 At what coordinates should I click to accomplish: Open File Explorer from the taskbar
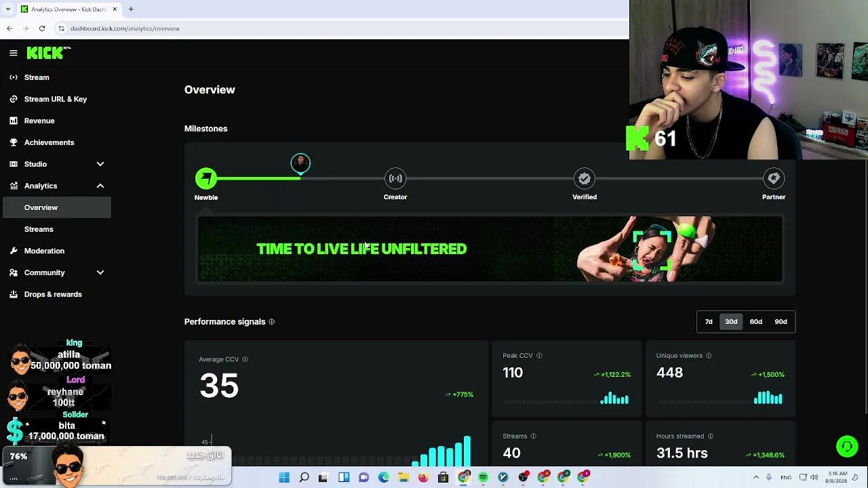(x=403, y=478)
